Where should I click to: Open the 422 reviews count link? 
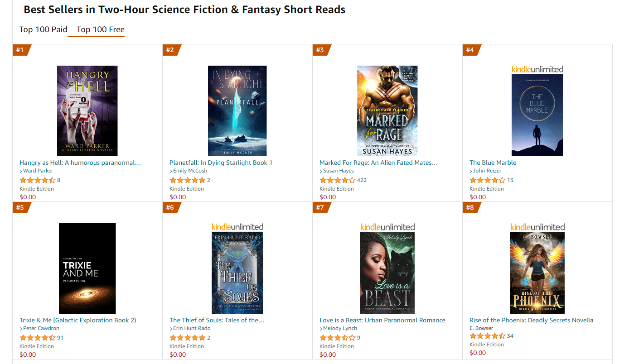tap(362, 180)
